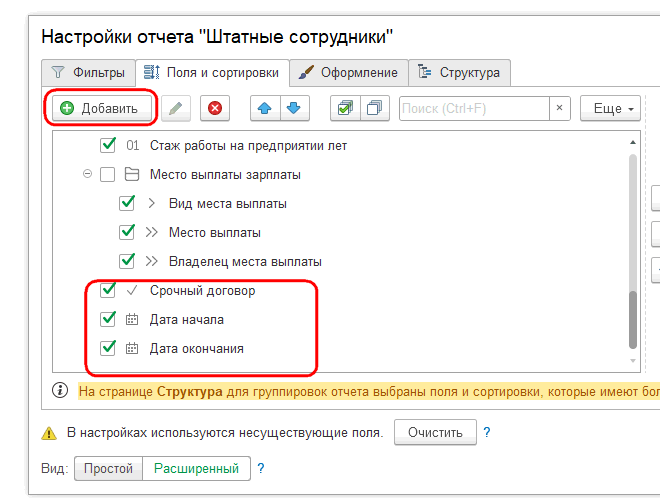The image size is (660, 498).
Task: Click folder icon of Место выплаты зарплаты
Action: (132, 174)
